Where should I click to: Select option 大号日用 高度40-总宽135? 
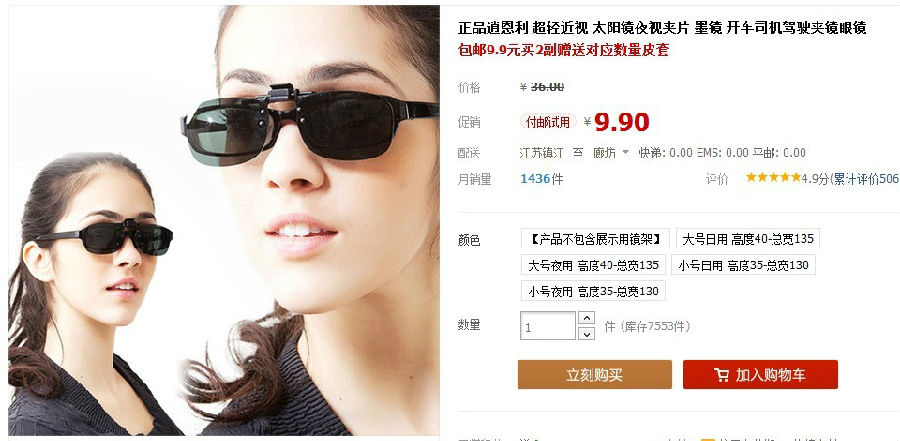[x=748, y=239]
